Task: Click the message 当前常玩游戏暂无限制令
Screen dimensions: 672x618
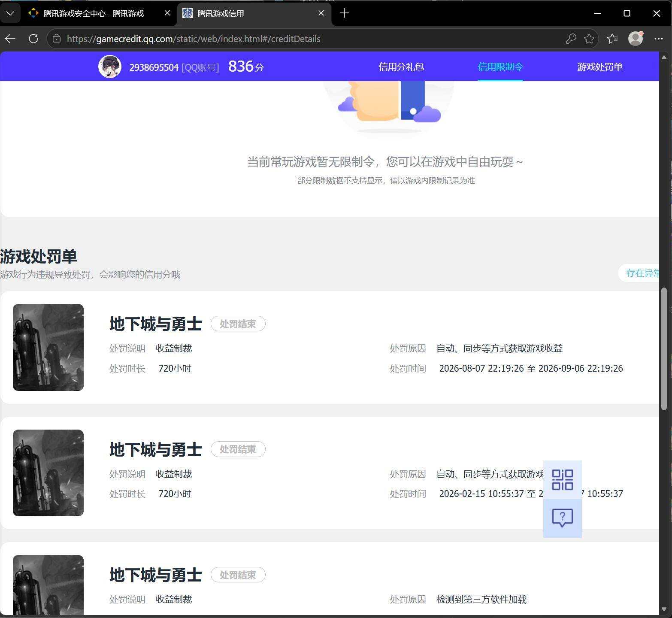Action: 385,162
